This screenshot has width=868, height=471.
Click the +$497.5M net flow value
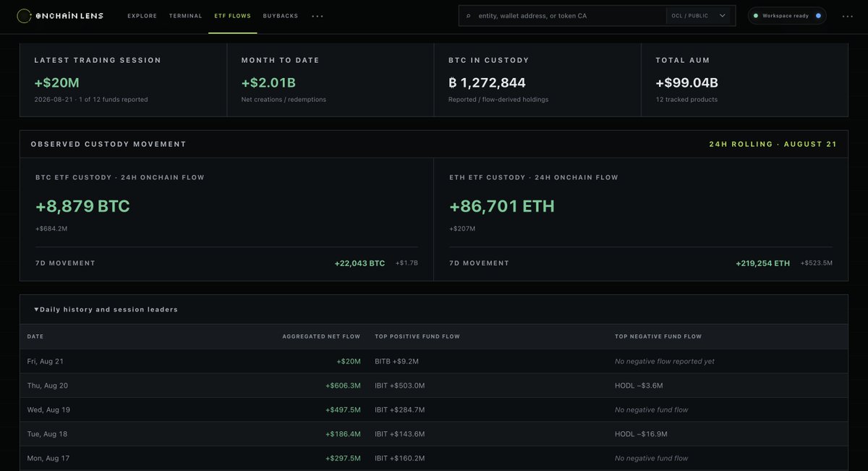tap(343, 410)
